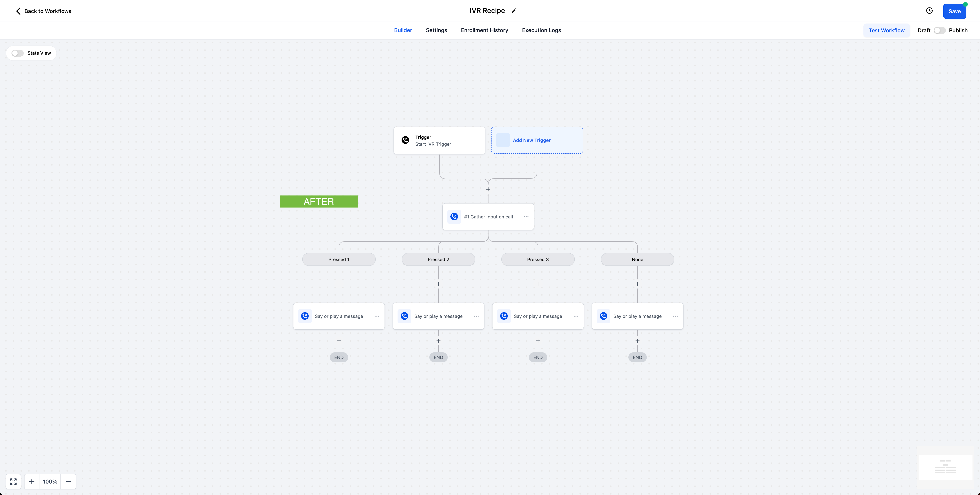Screen dimensions: 980x495
Task: Toggle Draft to Publish switch
Action: point(939,30)
